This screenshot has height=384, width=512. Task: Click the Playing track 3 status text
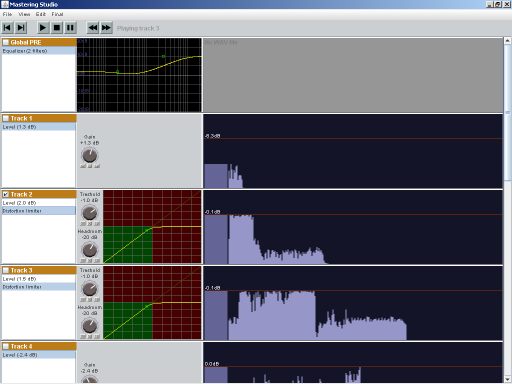point(138,28)
